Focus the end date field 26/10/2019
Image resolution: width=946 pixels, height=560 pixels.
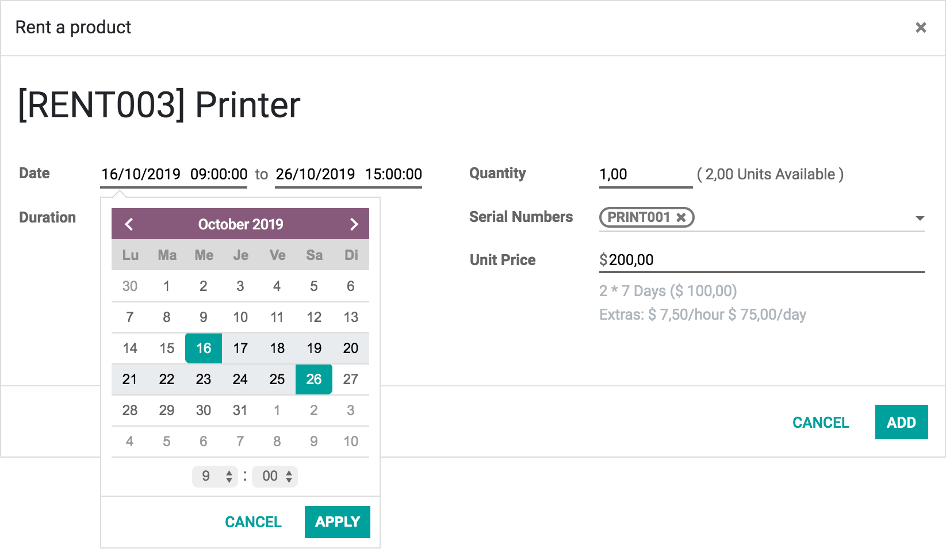click(x=348, y=174)
